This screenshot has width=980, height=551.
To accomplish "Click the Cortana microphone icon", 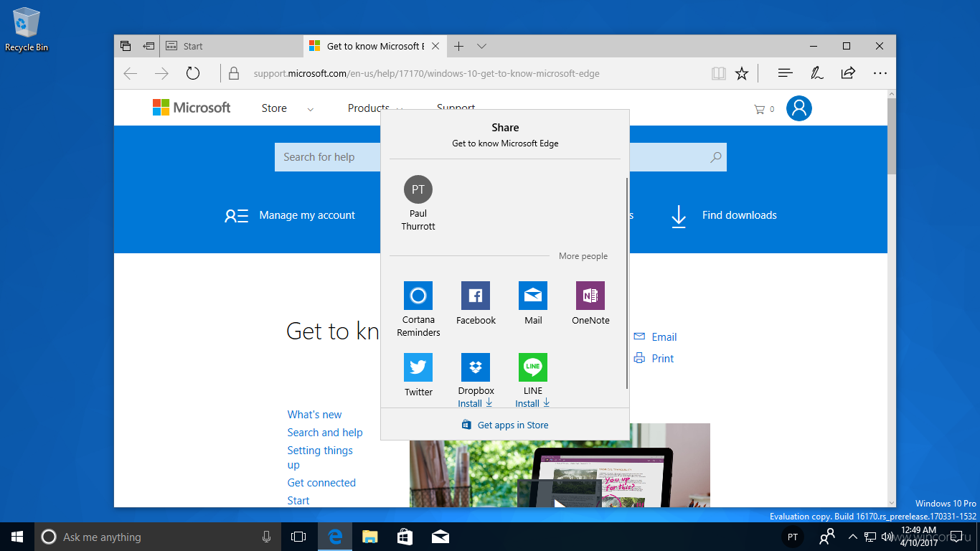I will (266, 537).
